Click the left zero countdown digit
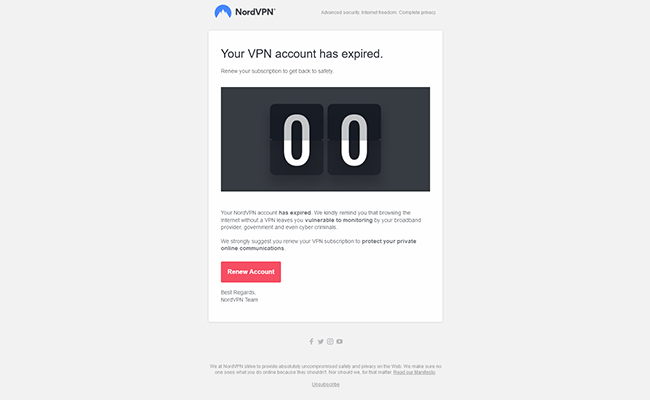The height and width of the screenshot is (400, 650). (296, 139)
